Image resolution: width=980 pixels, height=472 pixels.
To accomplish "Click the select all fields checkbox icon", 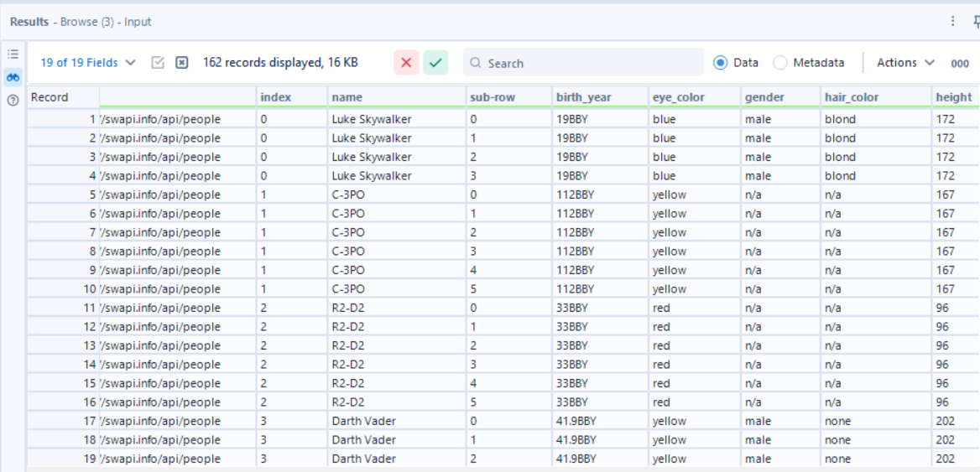I will (x=158, y=63).
